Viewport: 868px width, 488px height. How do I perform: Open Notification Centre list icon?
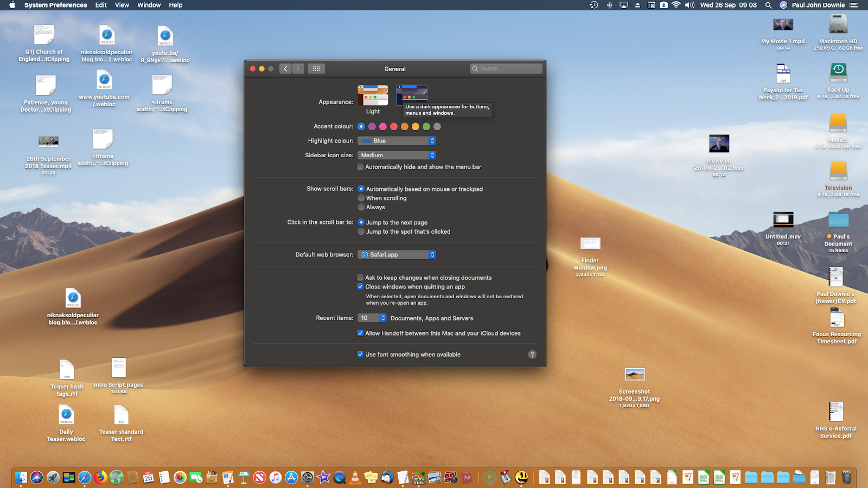(x=853, y=5)
